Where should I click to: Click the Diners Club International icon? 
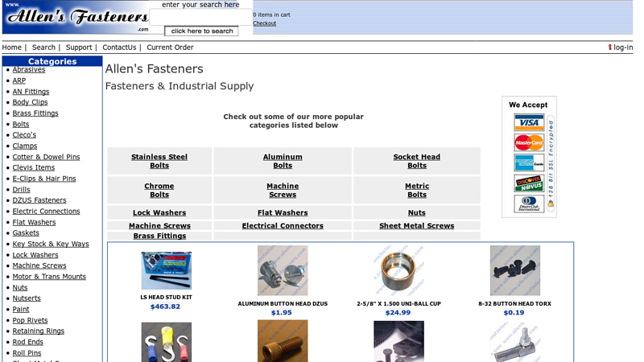[529, 204]
